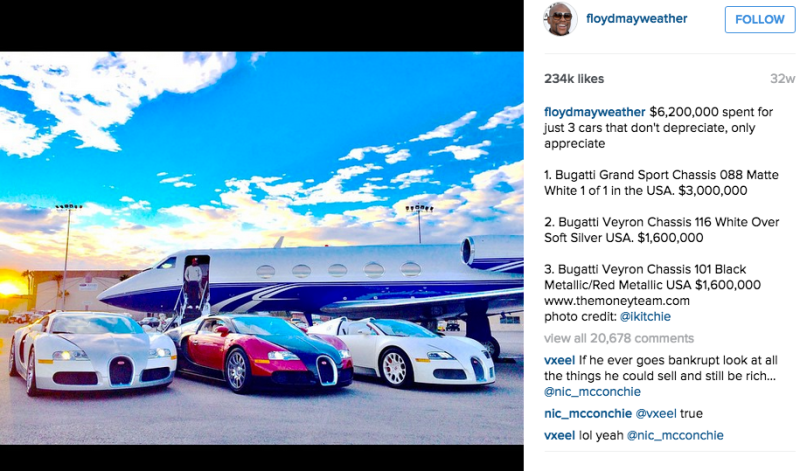Expand view all 20,678 comments
The height and width of the screenshot is (471, 800).
coord(619,338)
